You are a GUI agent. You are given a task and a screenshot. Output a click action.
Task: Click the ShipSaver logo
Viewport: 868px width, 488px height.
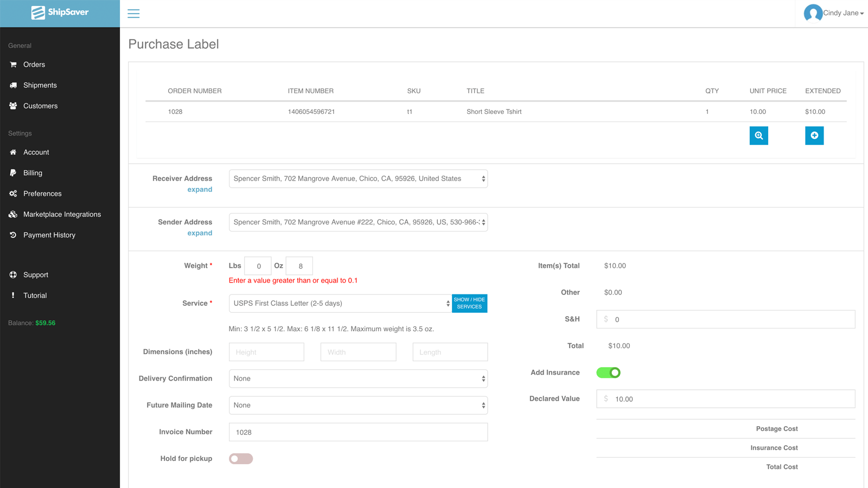(60, 11)
